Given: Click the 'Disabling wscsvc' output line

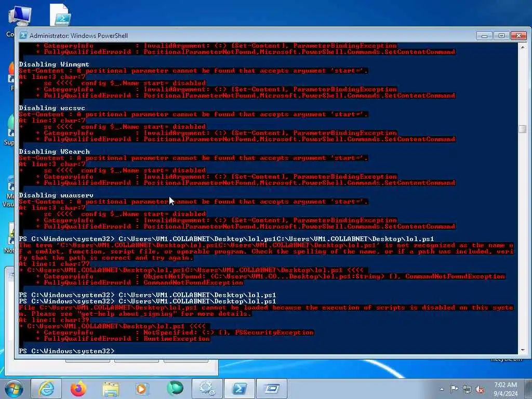Looking at the screenshot, I should tap(52, 108).
